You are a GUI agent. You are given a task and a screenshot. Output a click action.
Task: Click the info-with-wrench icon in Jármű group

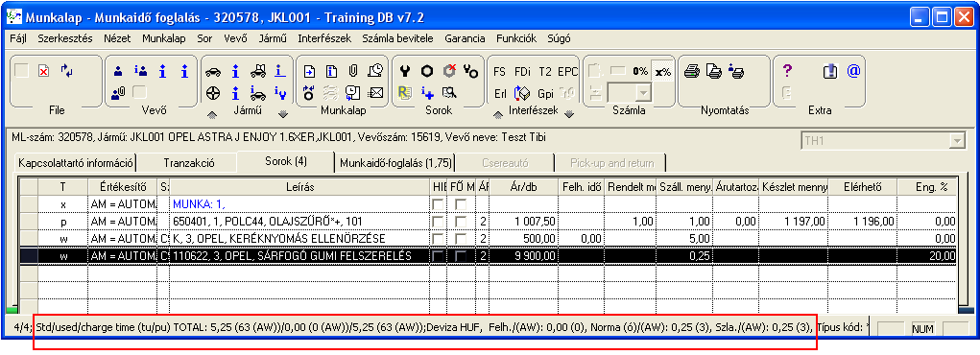tap(280, 93)
